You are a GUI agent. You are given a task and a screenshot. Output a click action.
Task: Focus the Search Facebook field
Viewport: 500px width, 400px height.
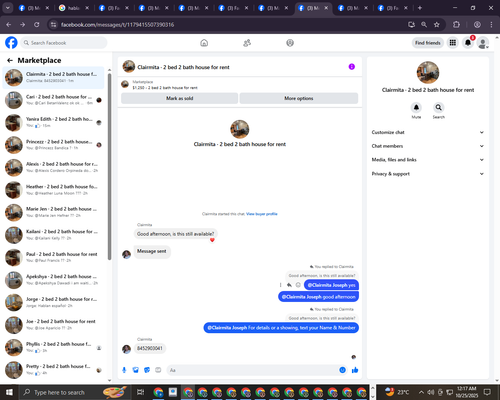(x=64, y=43)
